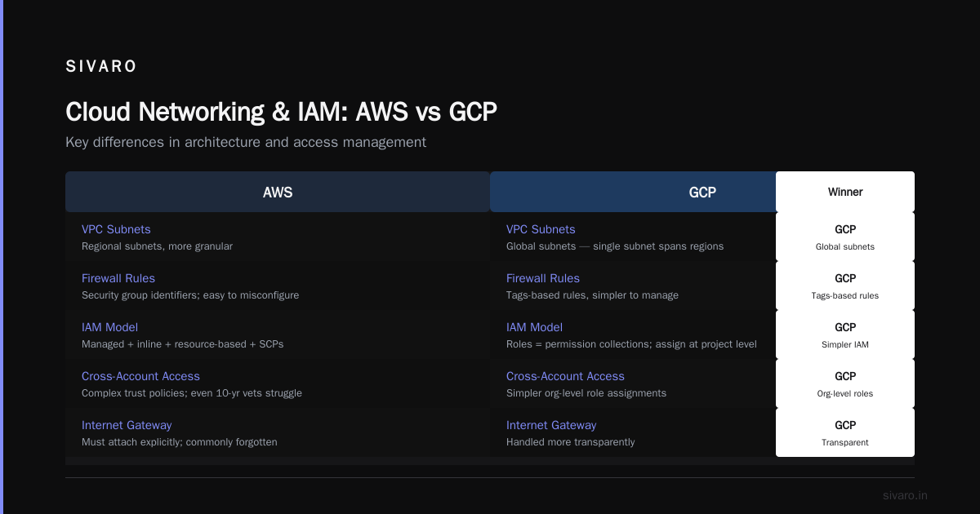Click winner cell caption 'Simpler IAM'
Image resolution: width=980 pixels, height=514 pixels.
tap(845, 345)
